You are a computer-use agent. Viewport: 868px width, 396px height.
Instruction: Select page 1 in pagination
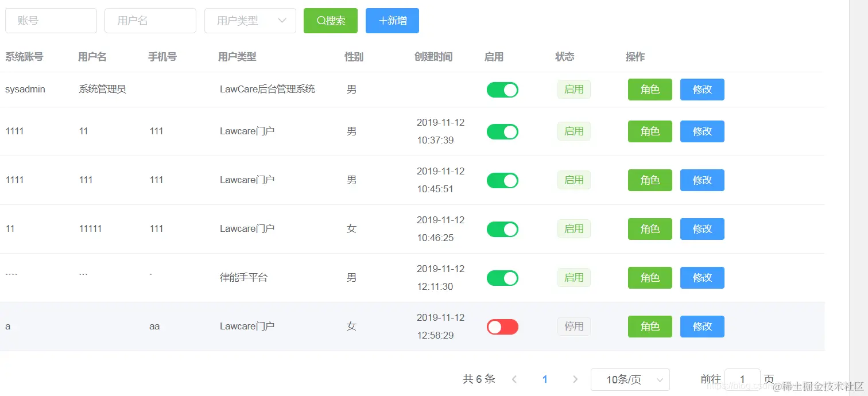(x=545, y=379)
